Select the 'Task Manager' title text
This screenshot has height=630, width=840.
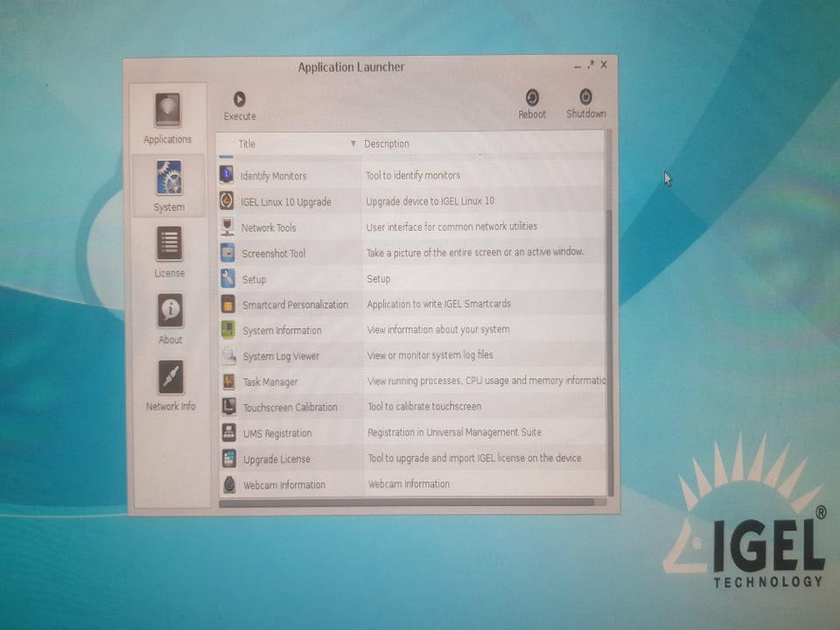click(x=270, y=382)
